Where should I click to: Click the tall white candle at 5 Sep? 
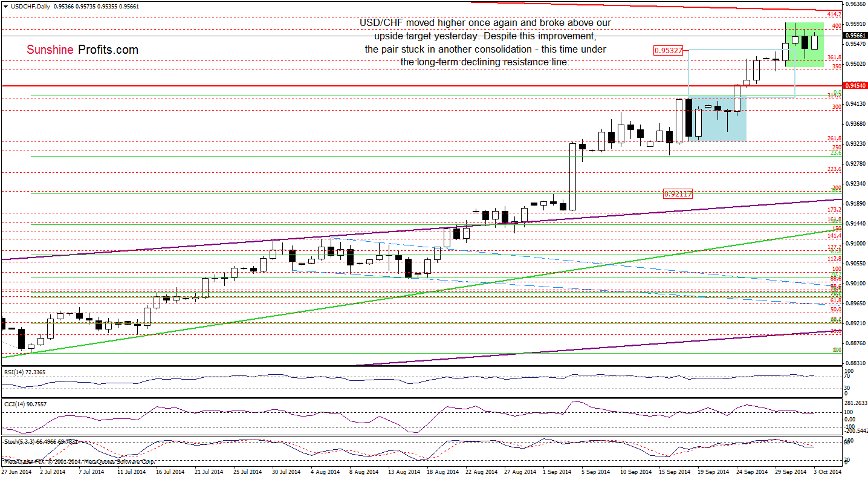(572, 176)
